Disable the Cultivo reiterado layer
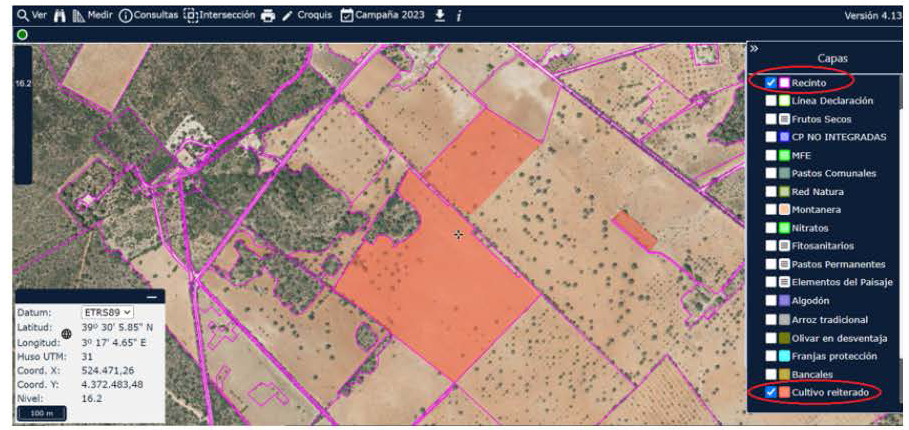The image size is (909, 430). (x=770, y=393)
